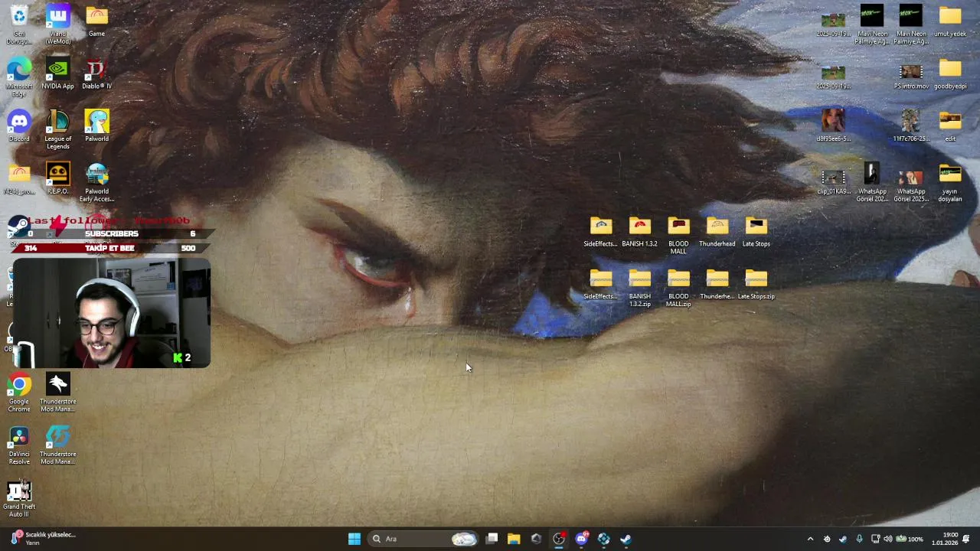Select the BANISH 1.3.2.zip archive
The height and width of the screenshot is (551, 980).
[640, 289]
